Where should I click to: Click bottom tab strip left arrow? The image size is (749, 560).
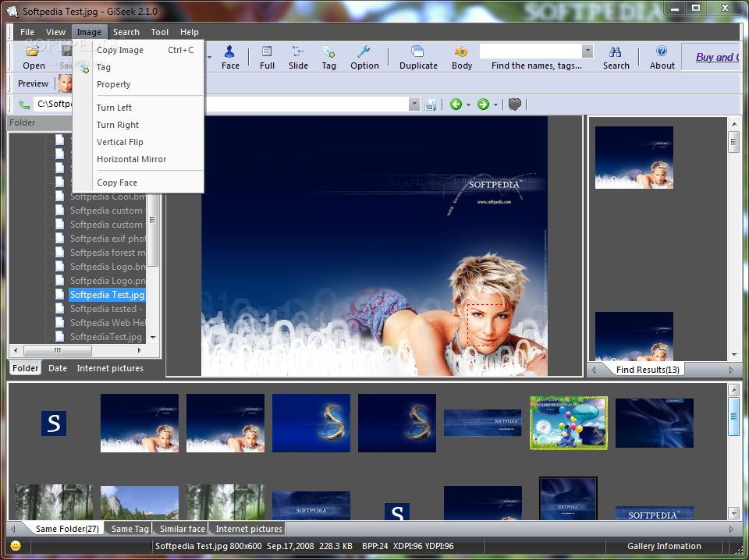pos(13,529)
